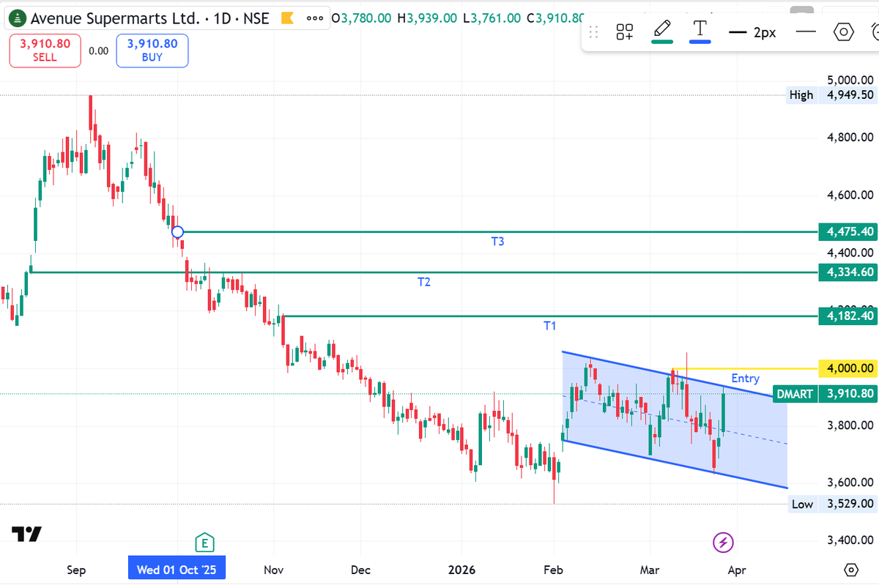Click the green line color swatch under pencil

(662, 42)
